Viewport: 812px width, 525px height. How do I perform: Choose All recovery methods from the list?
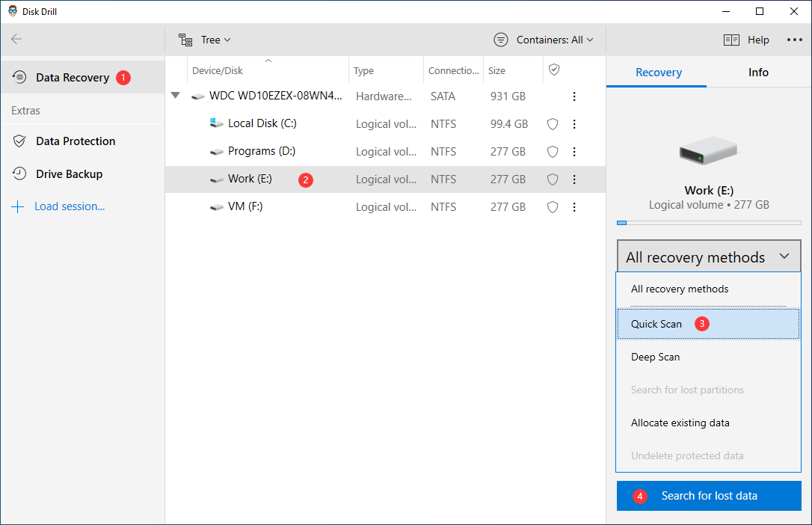coord(708,289)
